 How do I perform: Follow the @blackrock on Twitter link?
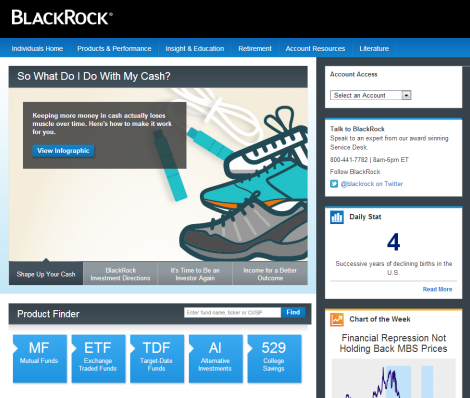[372, 184]
